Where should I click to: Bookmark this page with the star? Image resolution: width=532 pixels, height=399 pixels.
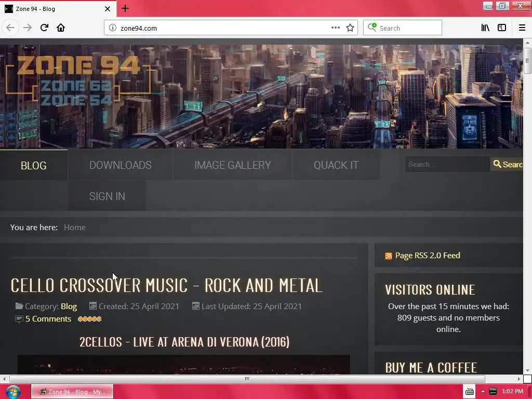[350, 28]
